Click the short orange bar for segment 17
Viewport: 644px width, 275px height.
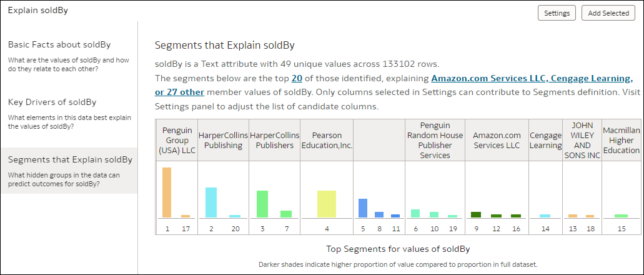(186, 216)
